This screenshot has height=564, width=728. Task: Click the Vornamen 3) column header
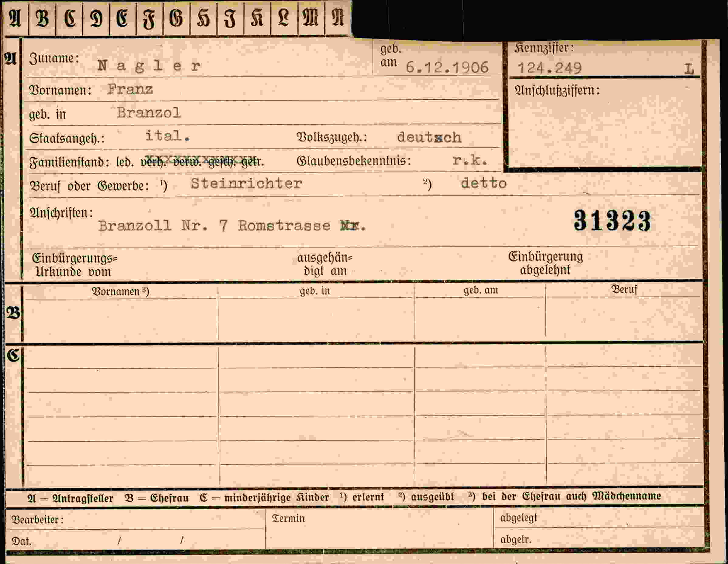tap(121, 292)
